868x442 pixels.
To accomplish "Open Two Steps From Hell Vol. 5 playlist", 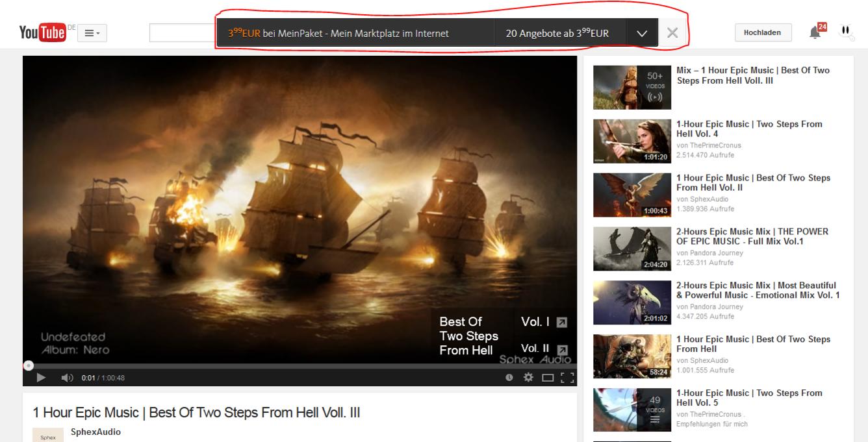I will point(749,397).
